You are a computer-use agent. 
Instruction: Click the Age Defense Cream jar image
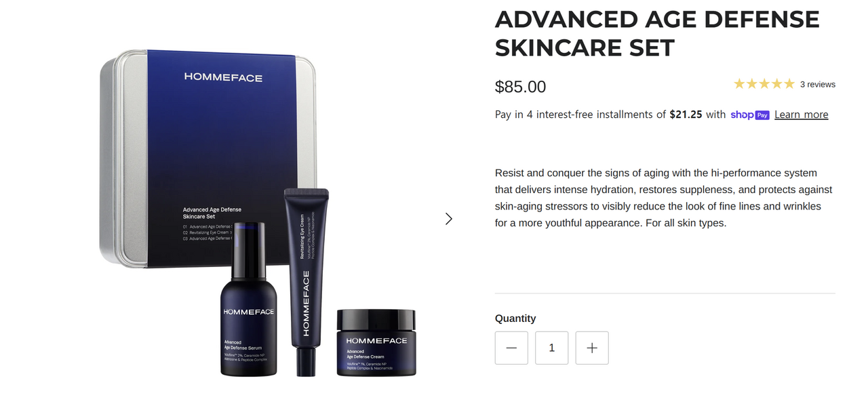coord(376,342)
